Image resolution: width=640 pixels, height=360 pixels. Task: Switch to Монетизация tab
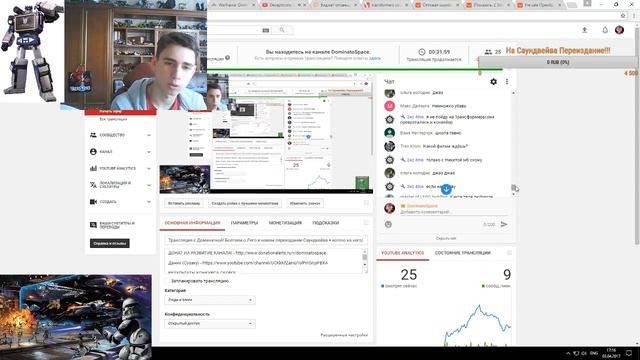[285, 223]
